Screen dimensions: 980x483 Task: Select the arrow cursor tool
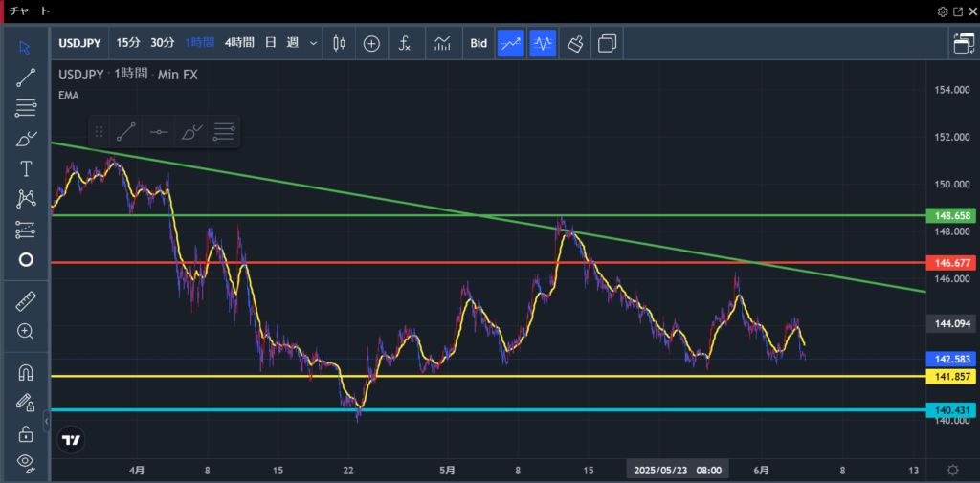click(25, 48)
